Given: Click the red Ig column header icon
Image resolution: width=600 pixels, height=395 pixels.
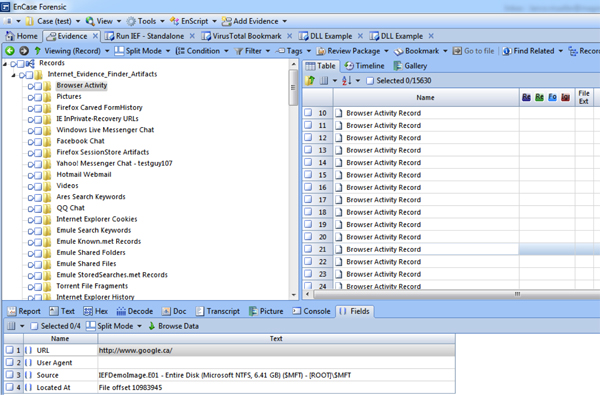Looking at the screenshot, I should click(x=565, y=97).
